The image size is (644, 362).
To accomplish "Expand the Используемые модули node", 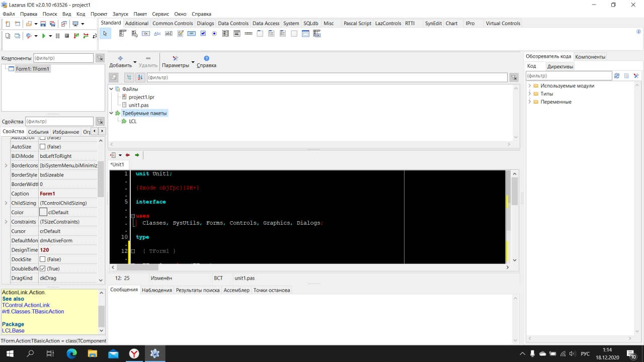I will [530, 85].
